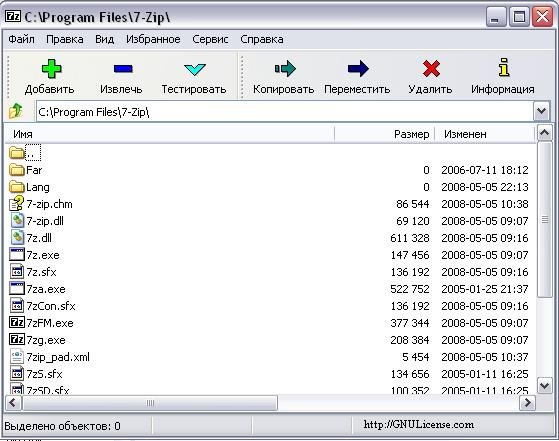The width and height of the screenshot is (559, 441).
Task: Select the file name 7zCon.sfx
Action: 51,306
